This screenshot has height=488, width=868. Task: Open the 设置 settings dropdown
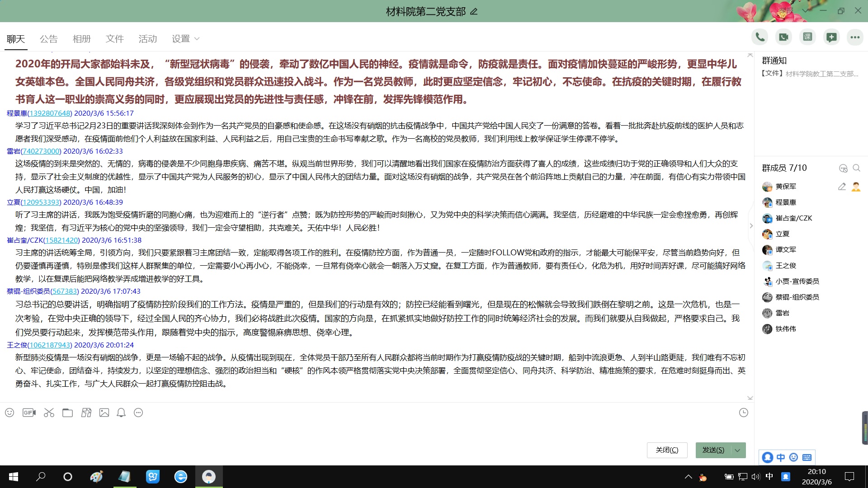coord(185,39)
